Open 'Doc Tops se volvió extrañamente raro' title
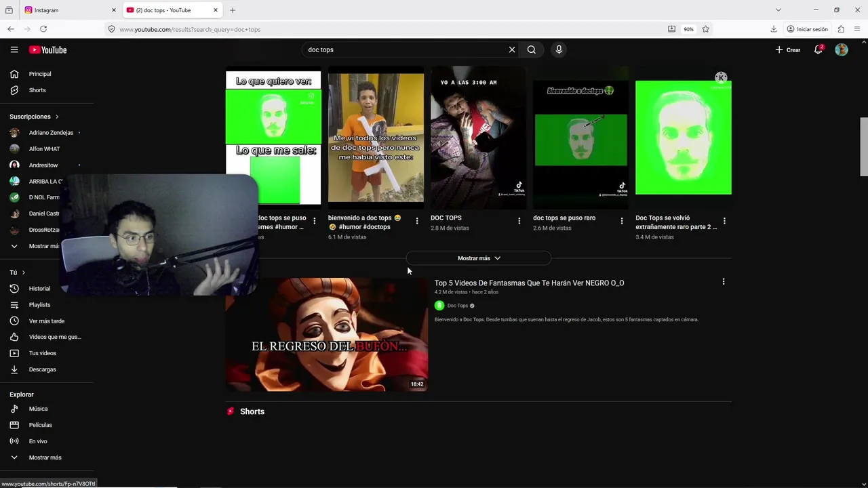Image resolution: width=868 pixels, height=488 pixels. 676,222
